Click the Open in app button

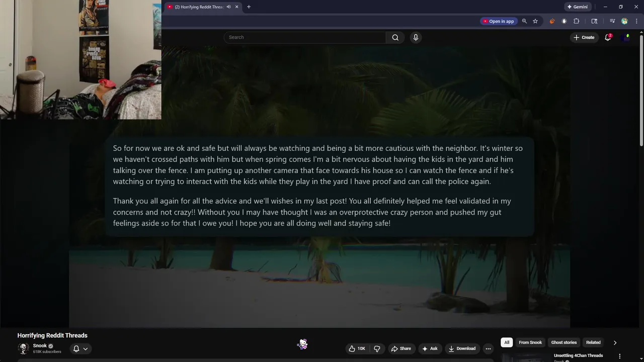[x=498, y=21]
